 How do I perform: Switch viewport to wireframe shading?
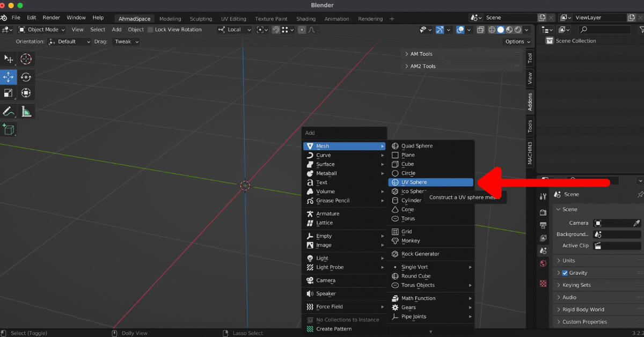492,30
